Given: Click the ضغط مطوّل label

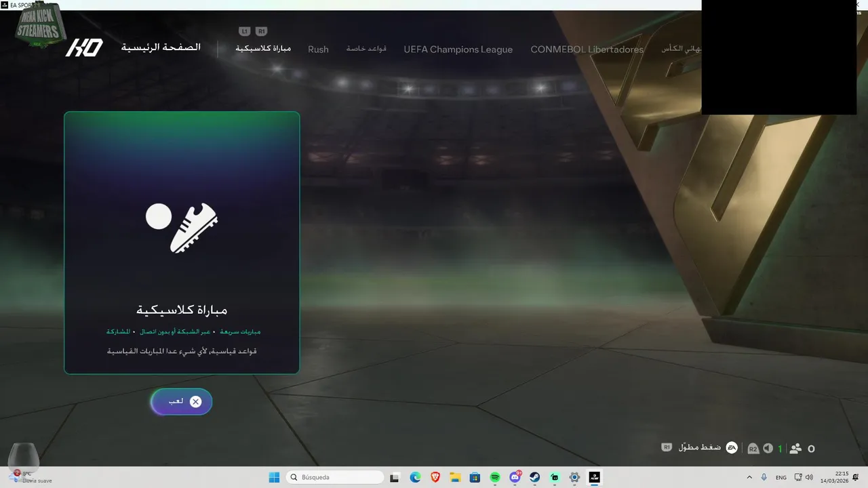Looking at the screenshot, I should (699, 447).
